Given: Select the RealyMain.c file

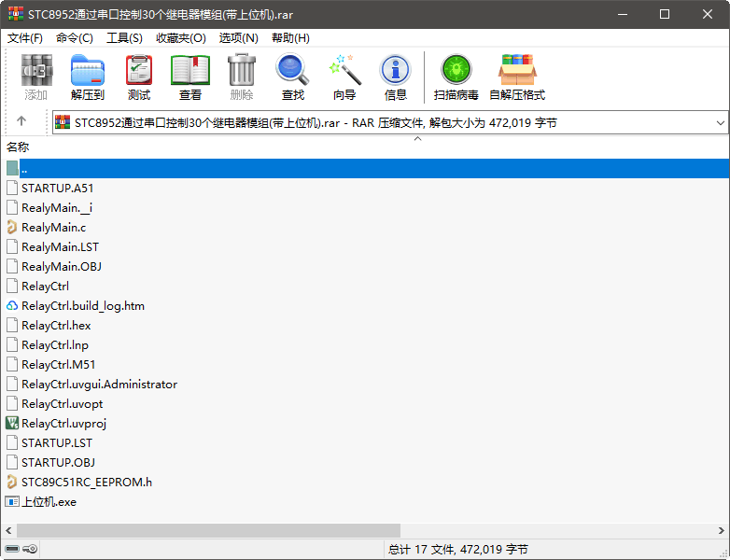Looking at the screenshot, I should click(x=53, y=227).
